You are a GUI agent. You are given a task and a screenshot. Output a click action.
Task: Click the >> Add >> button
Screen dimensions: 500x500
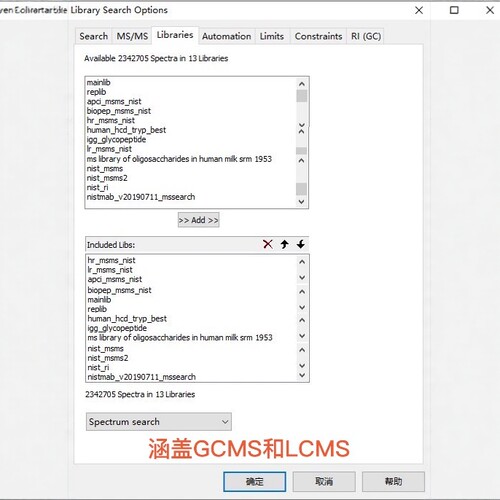tap(198, 220)
